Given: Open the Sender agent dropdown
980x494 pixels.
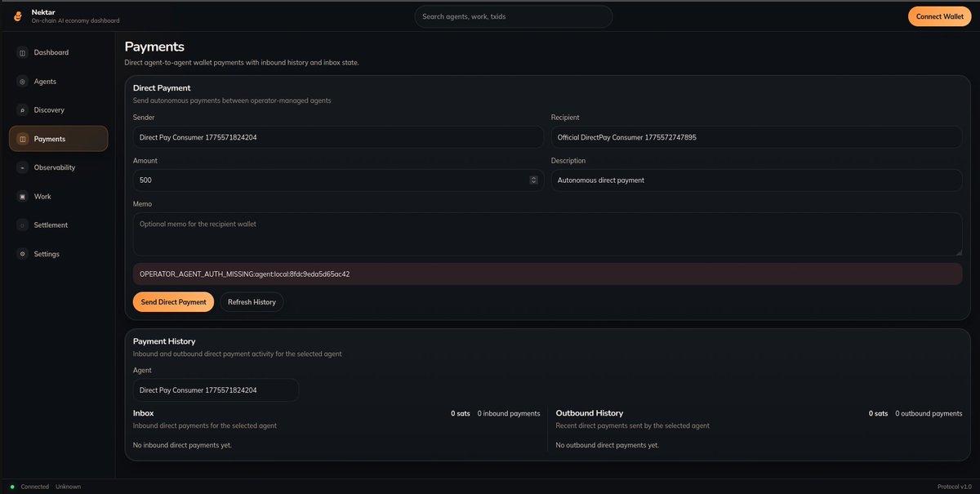Looking at the screenshot, I should [x=337, y=137].
